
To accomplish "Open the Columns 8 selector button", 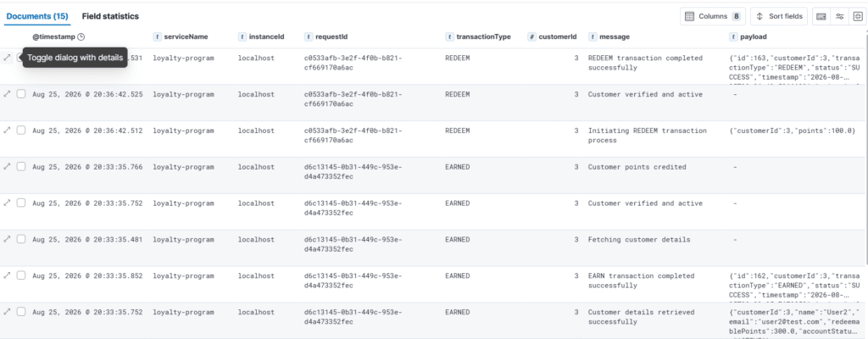I will pyautogui.click(x=712, y=17).
